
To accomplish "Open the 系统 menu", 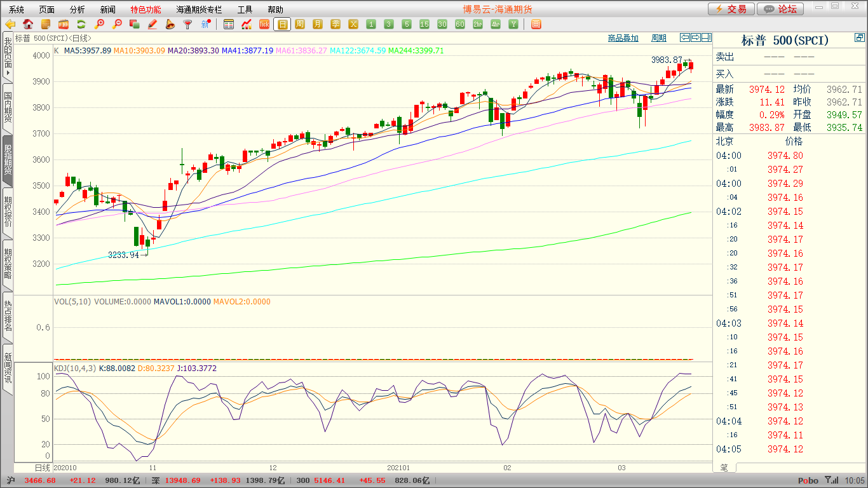I will click(x=17, y=10).
